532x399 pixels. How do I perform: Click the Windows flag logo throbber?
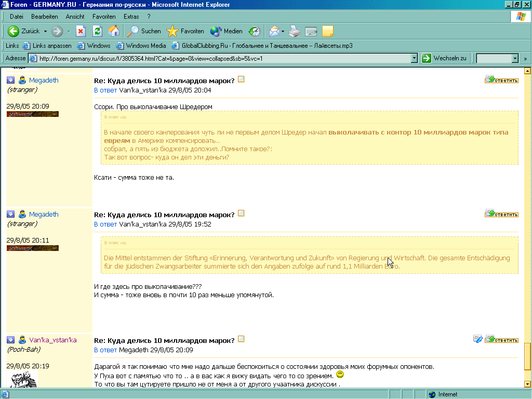(x=521, y=17)
